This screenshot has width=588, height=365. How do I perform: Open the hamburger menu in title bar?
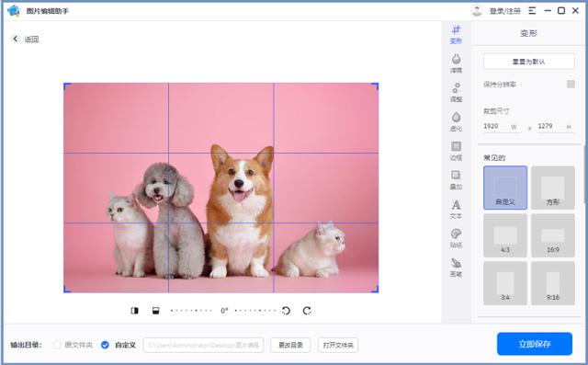pyautogui.click(x=532, y=10)
